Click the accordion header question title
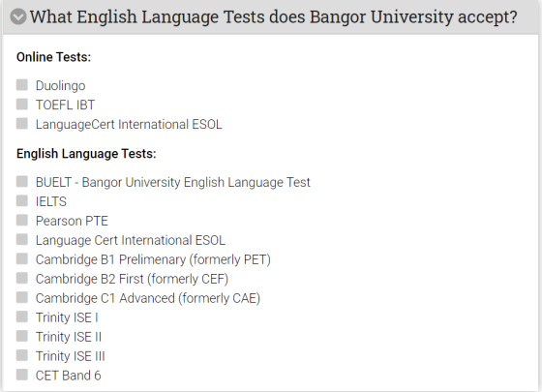This screenshot has height=392, width=542. pyautogui.click(x=273, y=16)
